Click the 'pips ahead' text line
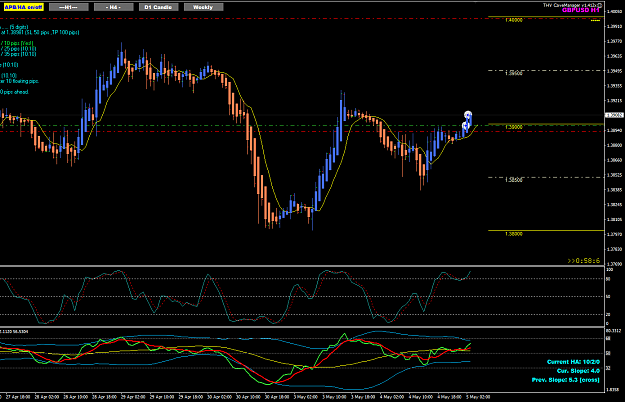This screenshot has width=625, height=402. tap(14, 92)
